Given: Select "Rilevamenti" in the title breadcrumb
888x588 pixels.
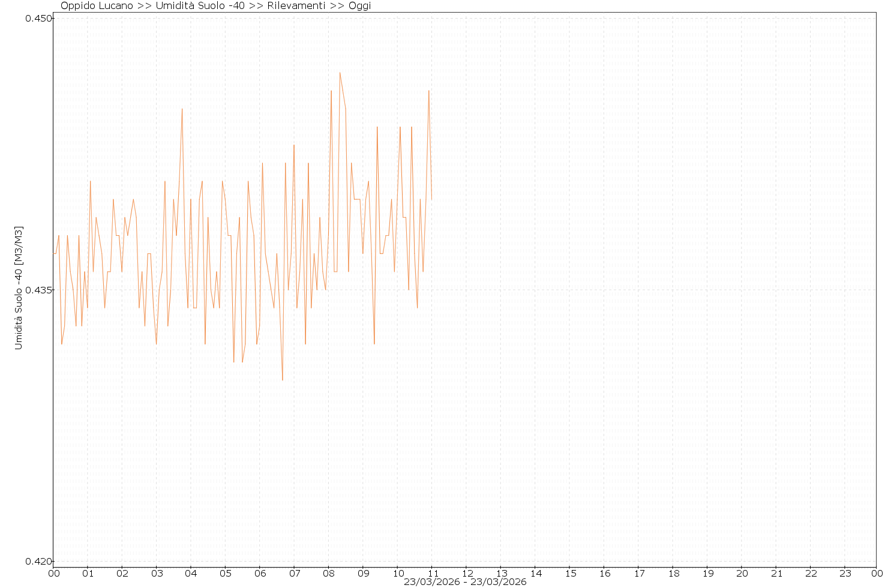Looking at the screenshot, I should tap(296, 6).
